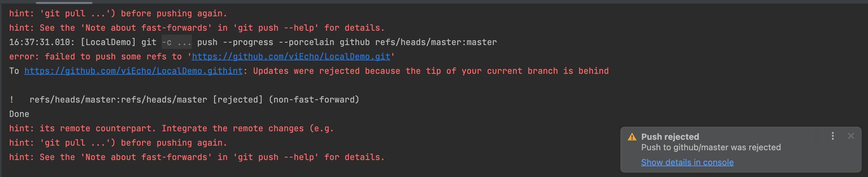The image size is (868, 177).
Task: Open the notification's three-dot options menu
Action: point(832,136)
